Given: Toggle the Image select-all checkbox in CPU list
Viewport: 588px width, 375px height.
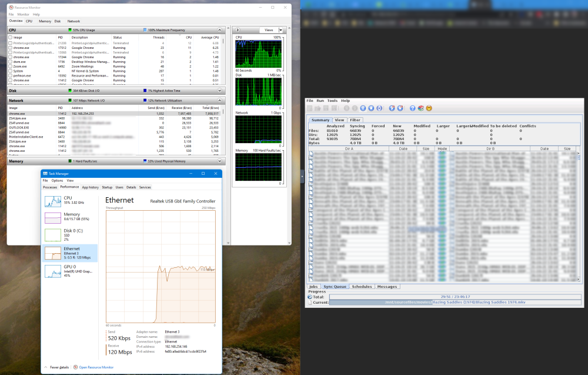Looking at the screenshot, I should (10, 37).
